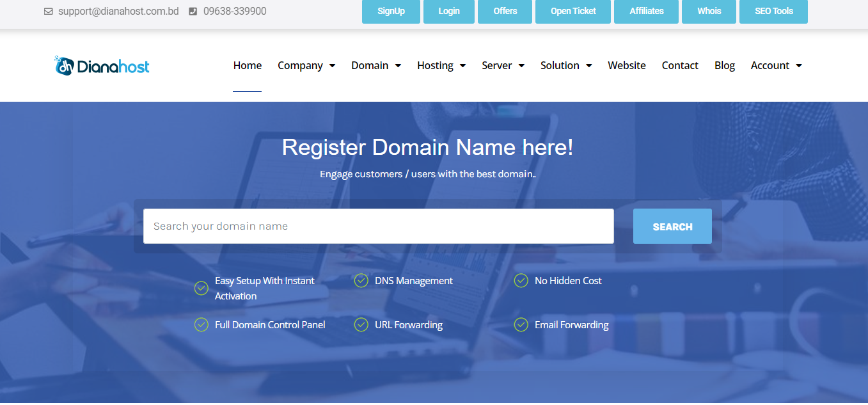The height and width of the screenshot is (405, 868).
Task: Click the 'DNS Management' text
Action: 414,281
